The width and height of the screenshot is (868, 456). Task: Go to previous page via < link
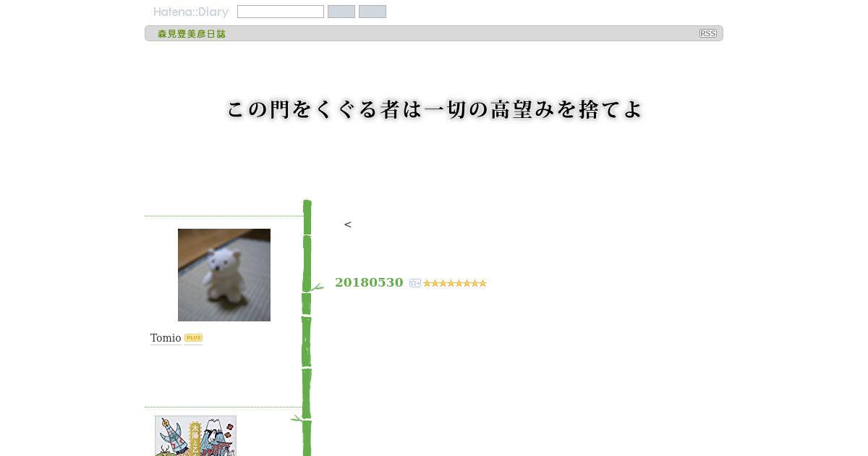[348, 224]
